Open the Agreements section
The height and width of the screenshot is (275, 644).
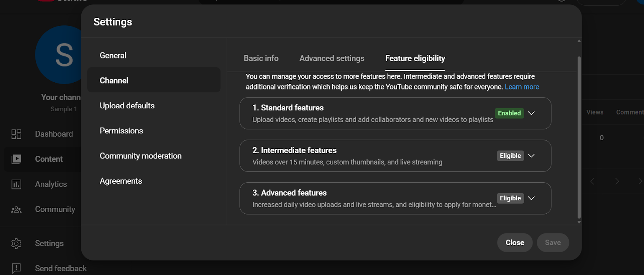point(154,181)
